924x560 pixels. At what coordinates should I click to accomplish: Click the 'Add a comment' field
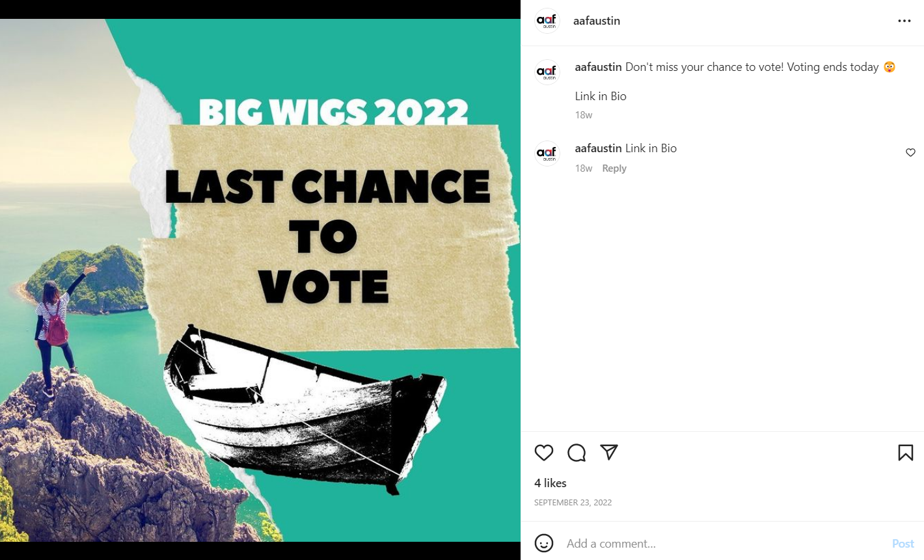(x=722, y=544)
